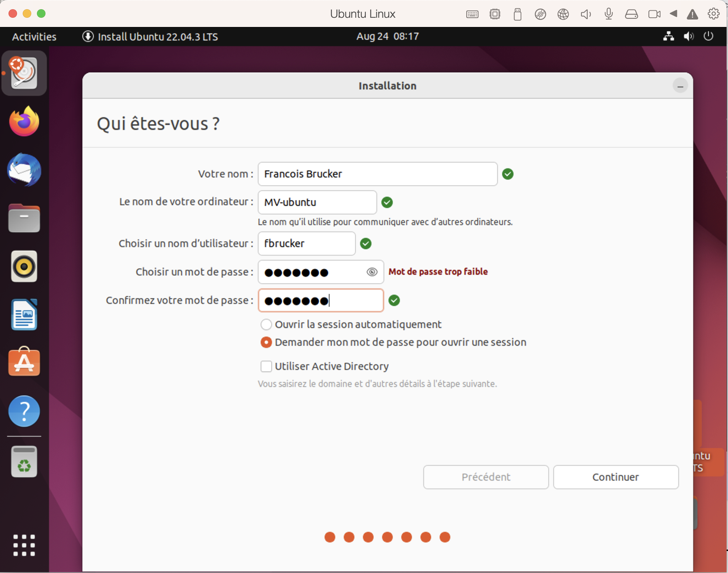This screenshot has height=573, width=728.
Task: Click the VM toolbar collapse arrow
Action: tap(673, 14)
